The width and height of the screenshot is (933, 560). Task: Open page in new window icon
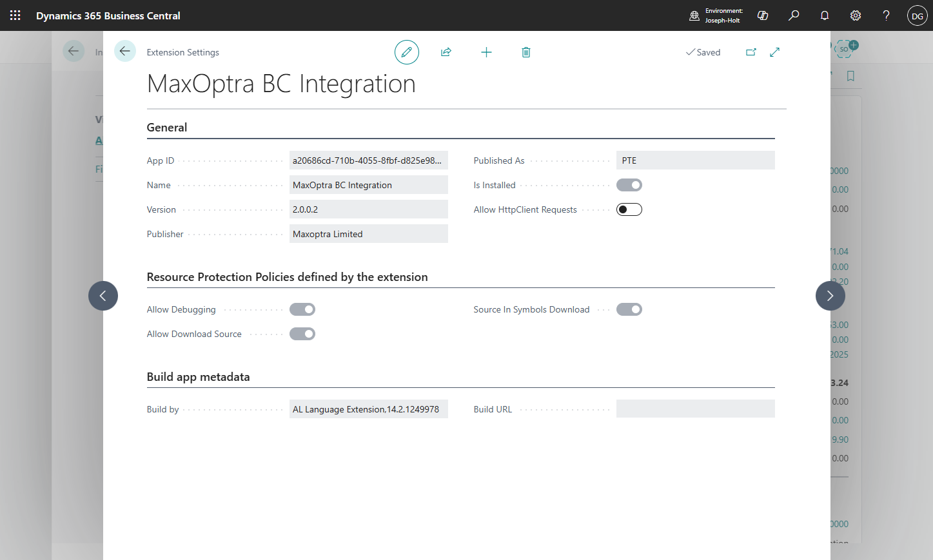point(751,52)
